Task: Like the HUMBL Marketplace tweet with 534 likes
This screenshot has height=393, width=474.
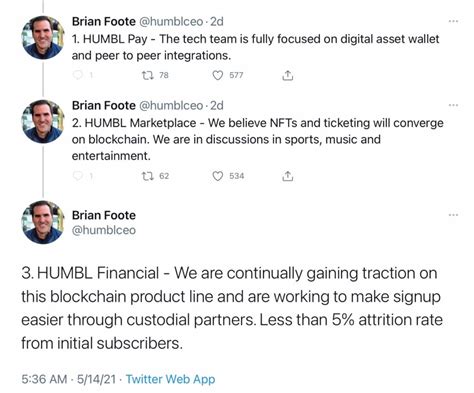Action: (x=217, y=176)
